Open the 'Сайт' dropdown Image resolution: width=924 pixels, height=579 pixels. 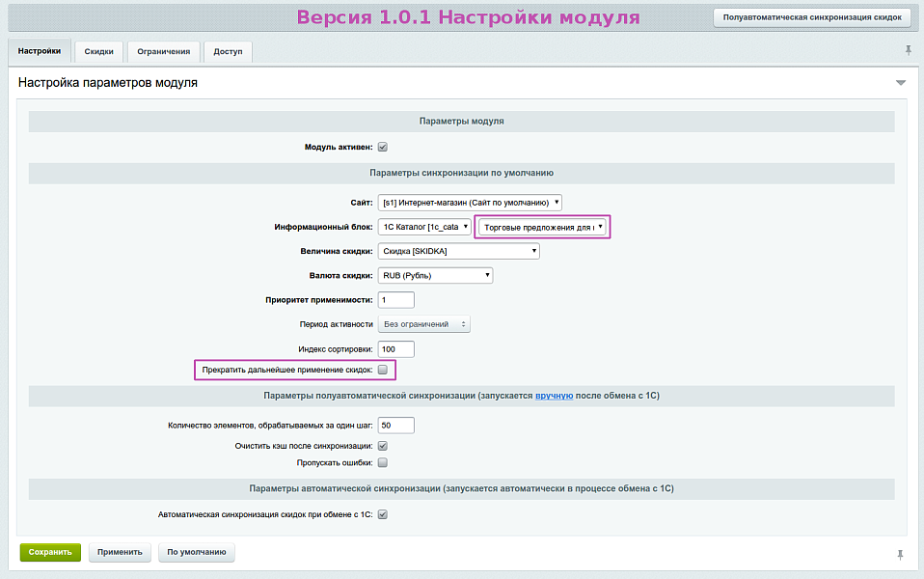[470, 203]
